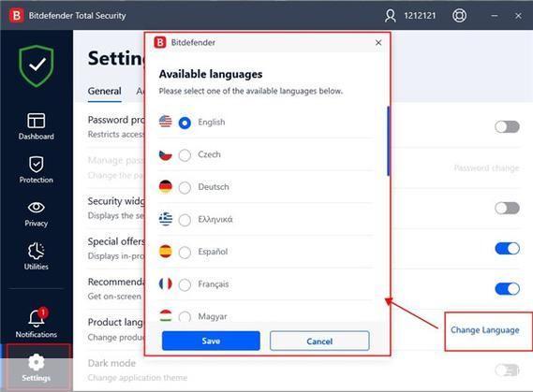Click the language list scrollbar
This screenshot has height=392, width=533.
click(388, 141)
